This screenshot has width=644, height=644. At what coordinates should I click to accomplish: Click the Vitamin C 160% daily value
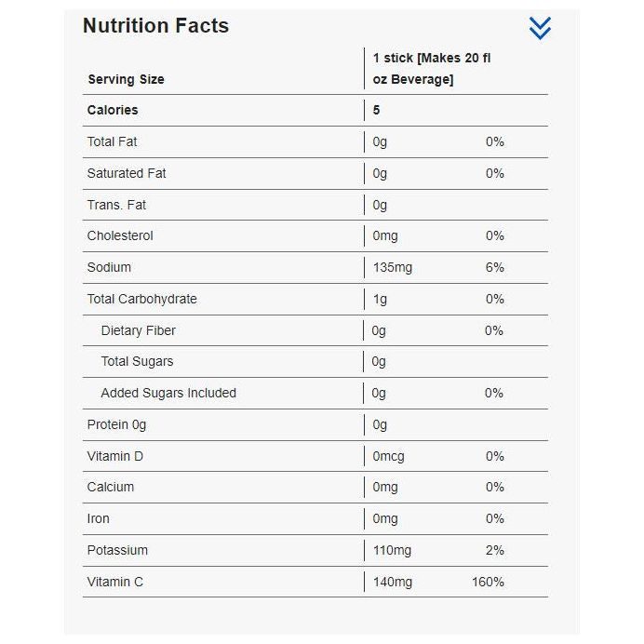[488, 582]
